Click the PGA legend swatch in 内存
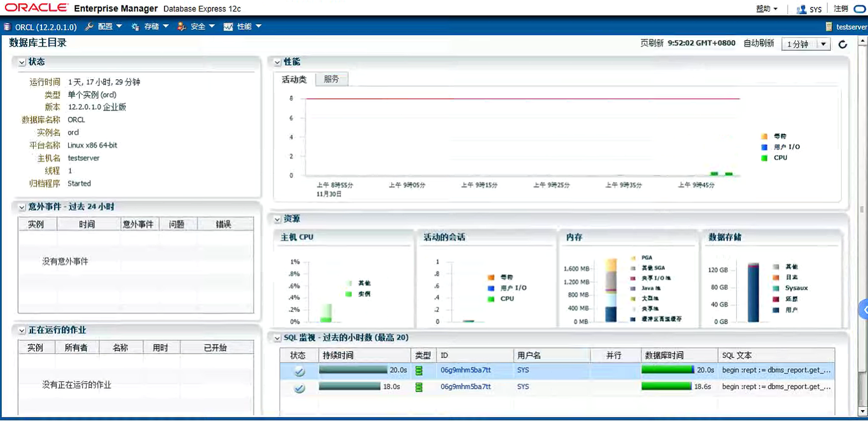868x421 pixels. [633, 258]
